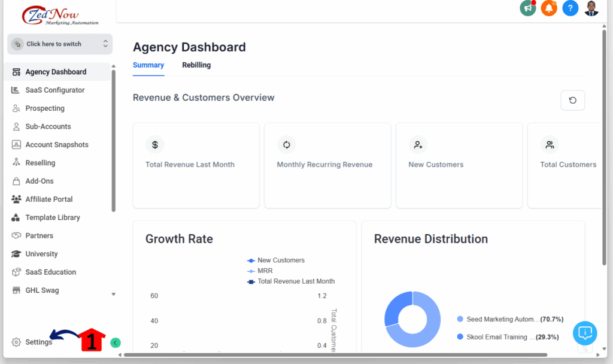This screenshot has height=364, width=613.
Task: Click the Monthly Recurring Revenue label
Action: point(324,165)
